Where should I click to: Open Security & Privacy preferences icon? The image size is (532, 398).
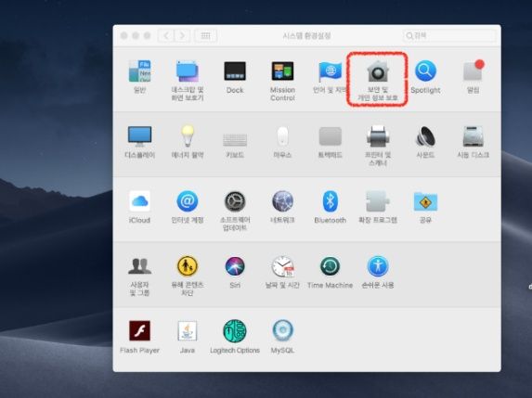(x=378, y=71)
